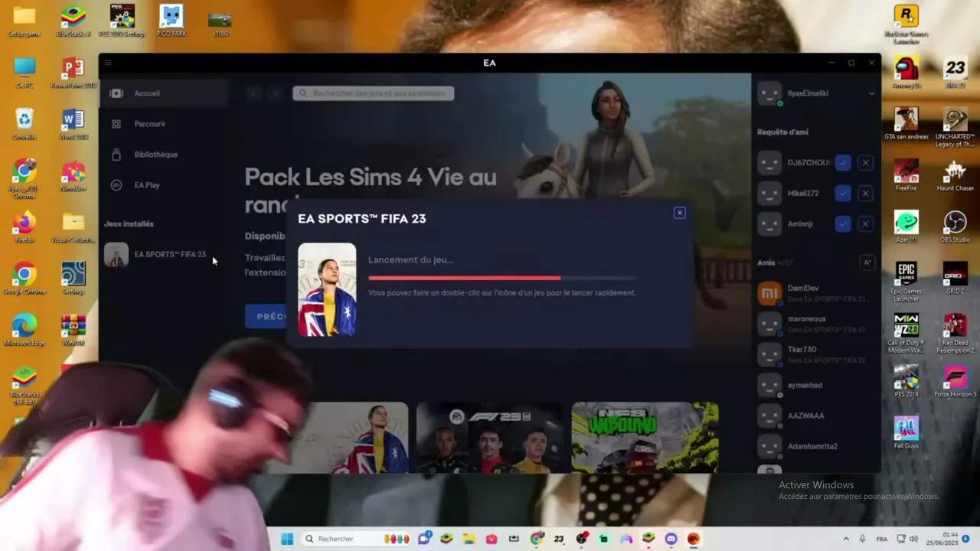This screenshot has height=551, width=980.
Task: Click the forward navigation arrow in EA app
Action: (275, 93)
